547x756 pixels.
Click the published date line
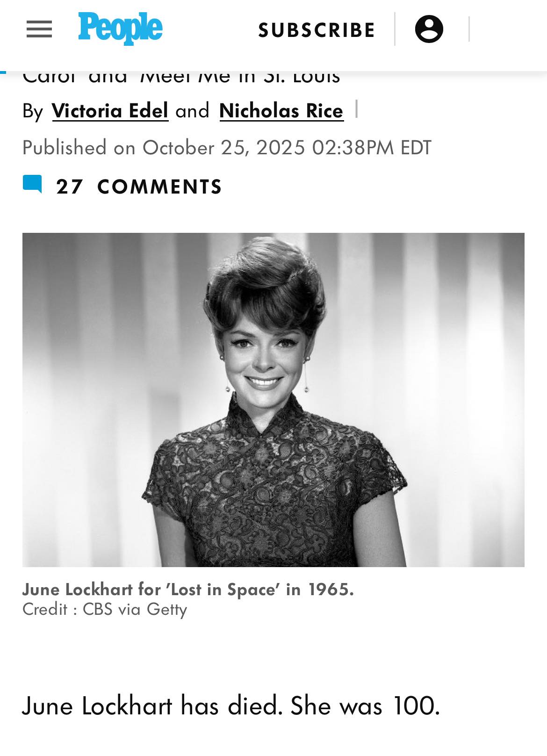pyautogui.click(x=226, y=148)
